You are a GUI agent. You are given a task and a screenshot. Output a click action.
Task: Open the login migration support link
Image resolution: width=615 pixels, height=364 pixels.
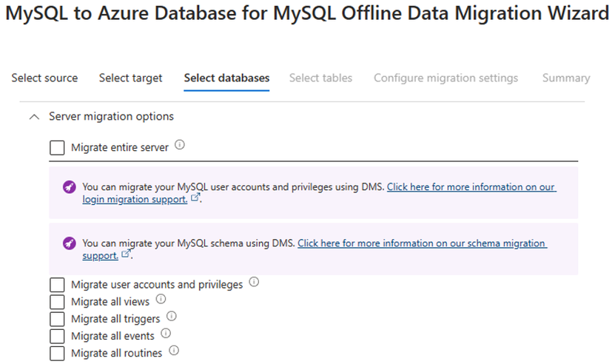471,187
